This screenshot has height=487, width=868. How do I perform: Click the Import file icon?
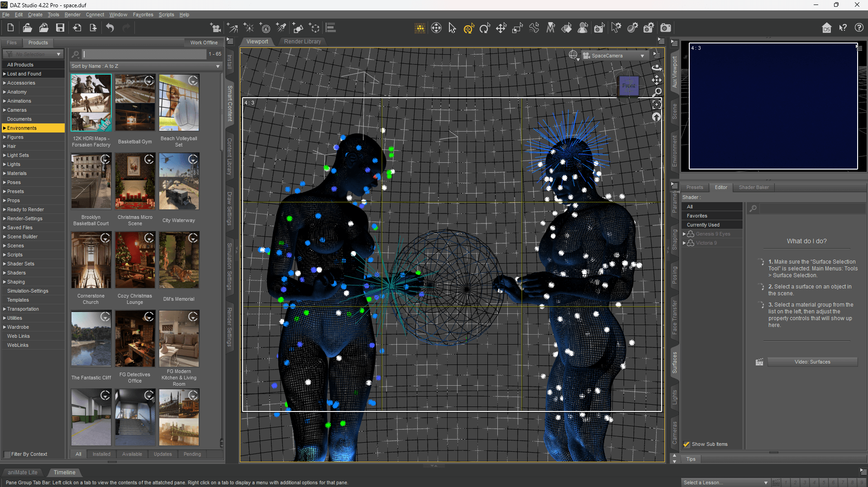click(77, 28)
